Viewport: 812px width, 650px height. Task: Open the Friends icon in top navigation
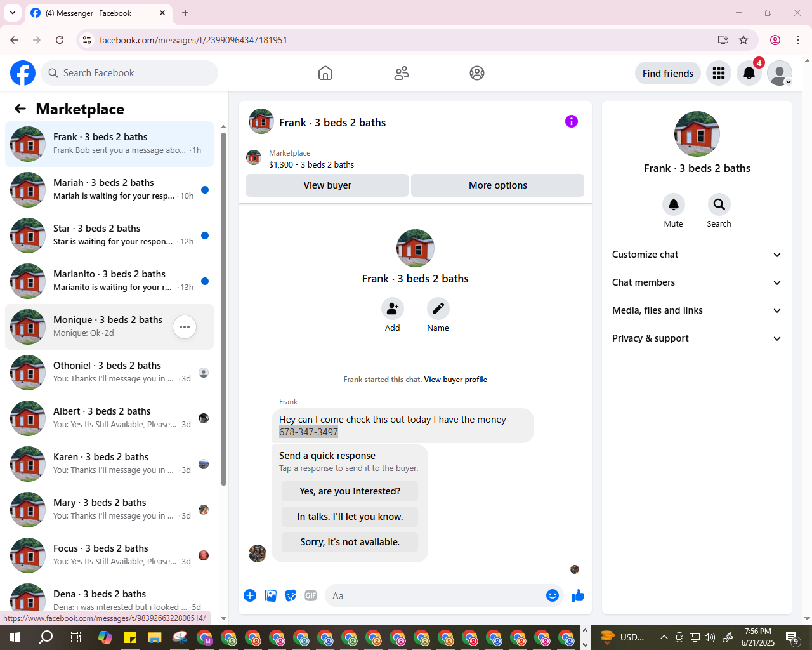click(x=402, y=73)
